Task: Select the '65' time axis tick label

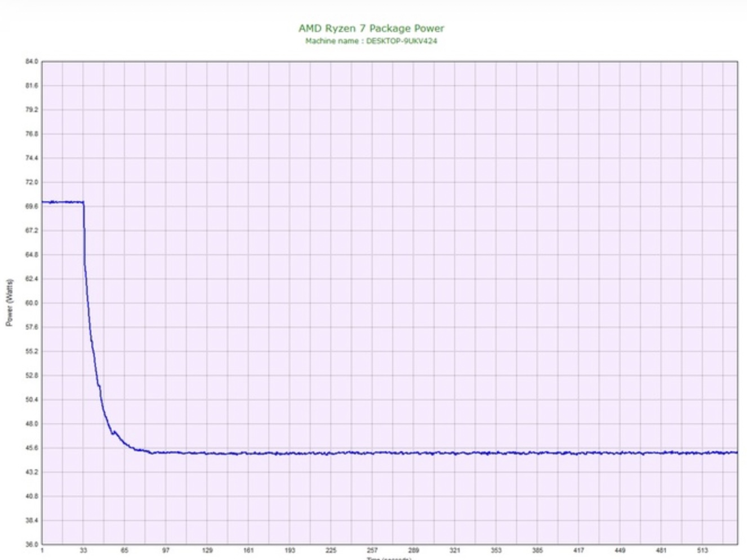Action: [124, 550]
